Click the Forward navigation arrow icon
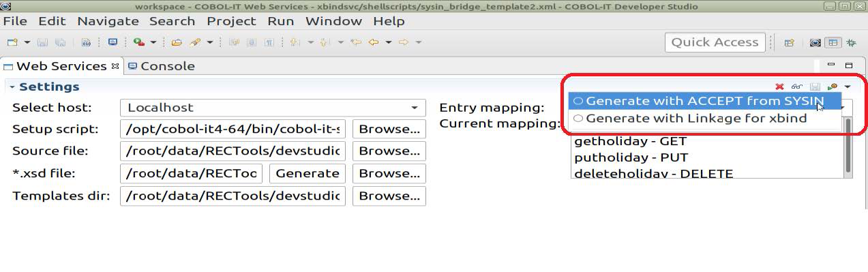The width and height of the screenshot is (868, 272). tap(403, 42)
